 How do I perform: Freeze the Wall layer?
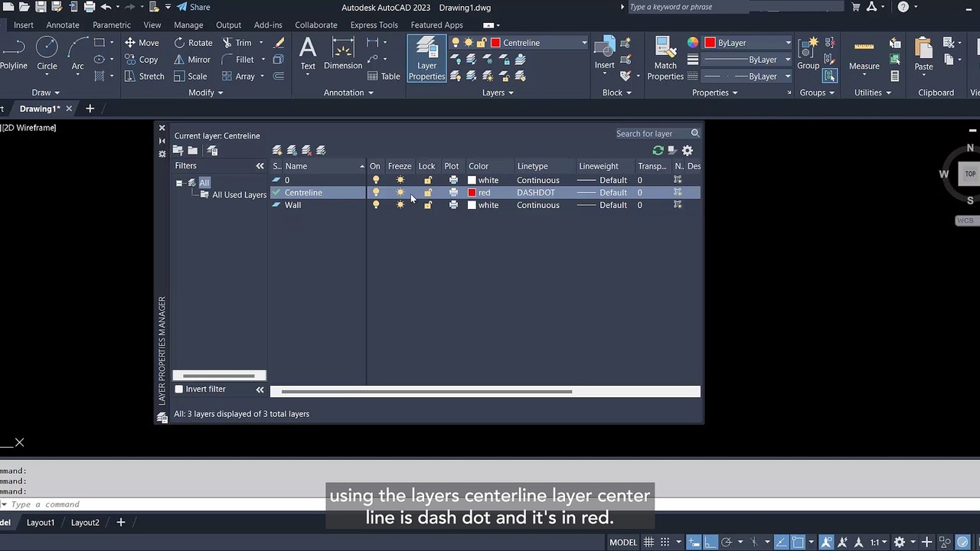point(400,205)
